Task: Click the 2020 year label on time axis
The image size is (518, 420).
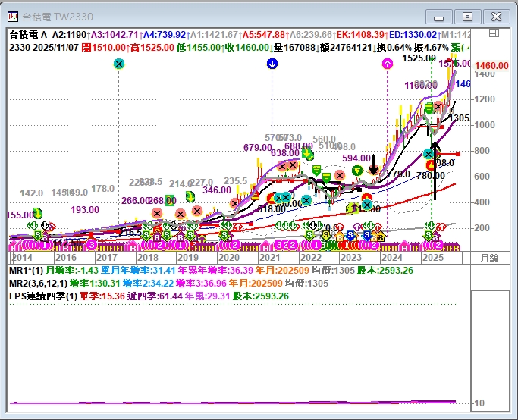Action: click(228, 258)
